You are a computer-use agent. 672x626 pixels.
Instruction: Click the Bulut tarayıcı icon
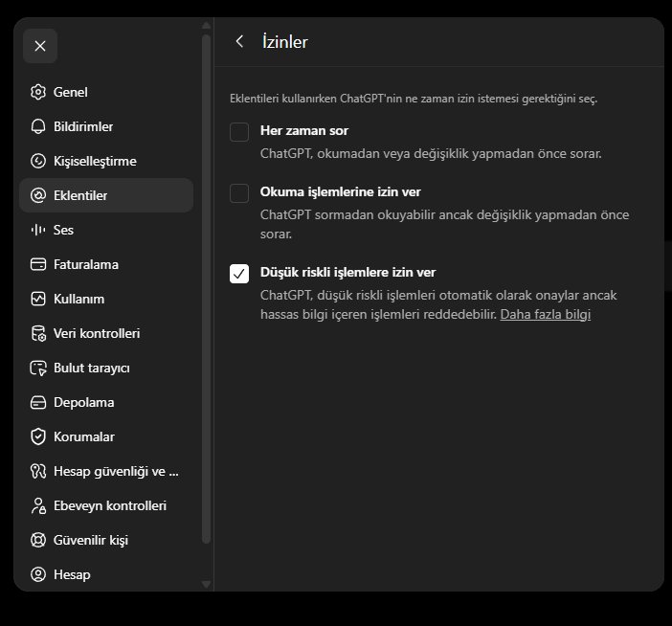click(x=38, y=368)
